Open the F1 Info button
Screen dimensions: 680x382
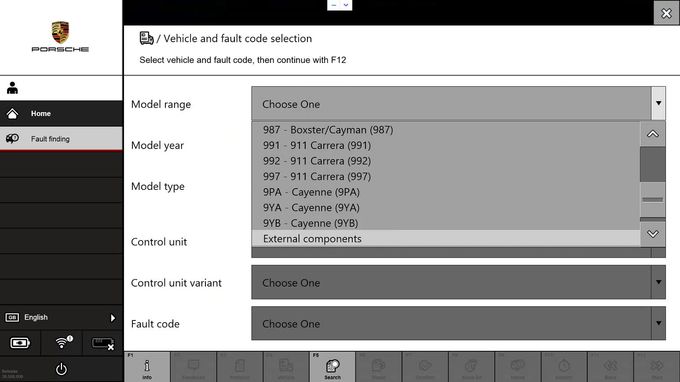(147, 367)
